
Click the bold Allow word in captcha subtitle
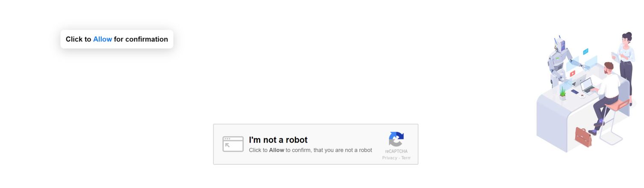(276, 150)
